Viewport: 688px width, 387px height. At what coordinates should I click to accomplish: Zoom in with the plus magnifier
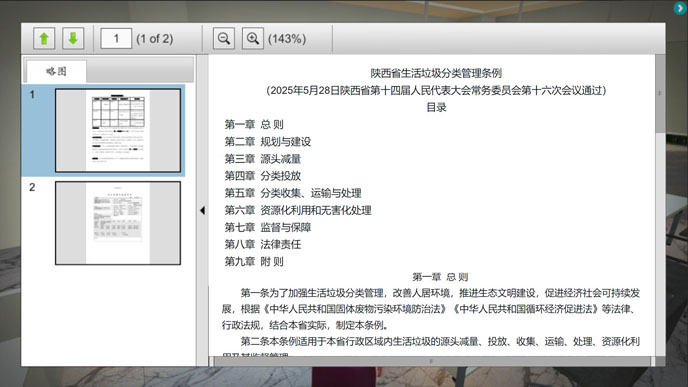253,39
